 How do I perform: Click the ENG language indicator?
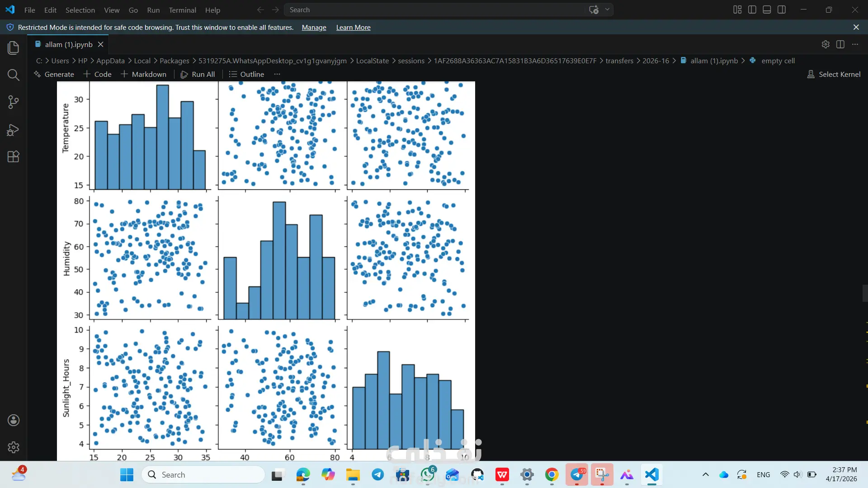[763, 474]
